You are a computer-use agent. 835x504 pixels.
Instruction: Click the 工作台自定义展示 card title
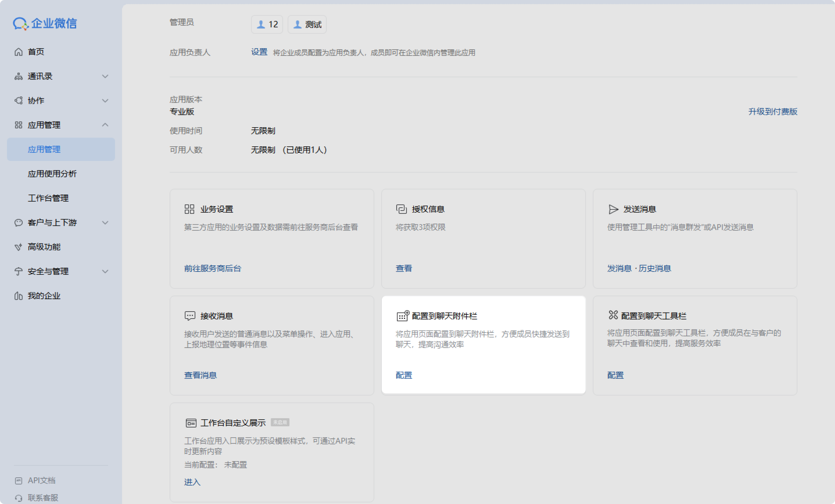pyautogui.click(x=233, y=423)
